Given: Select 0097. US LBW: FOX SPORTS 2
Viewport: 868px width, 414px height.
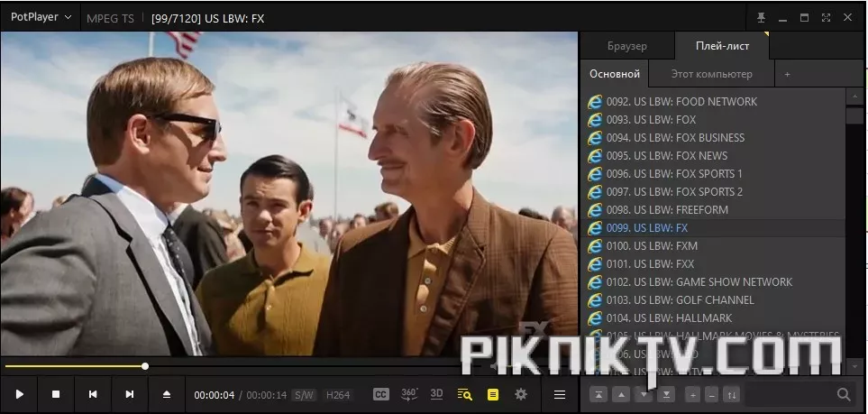Looking at the screenshot, I should [x=713, y=192].
